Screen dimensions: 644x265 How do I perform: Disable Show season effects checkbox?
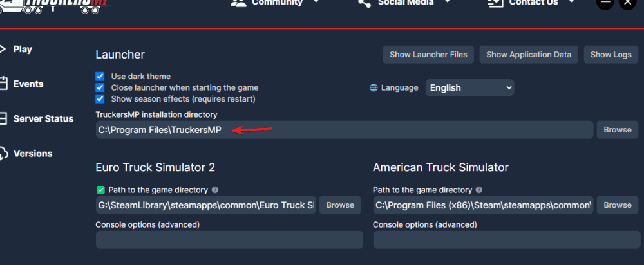coord(100,99)
